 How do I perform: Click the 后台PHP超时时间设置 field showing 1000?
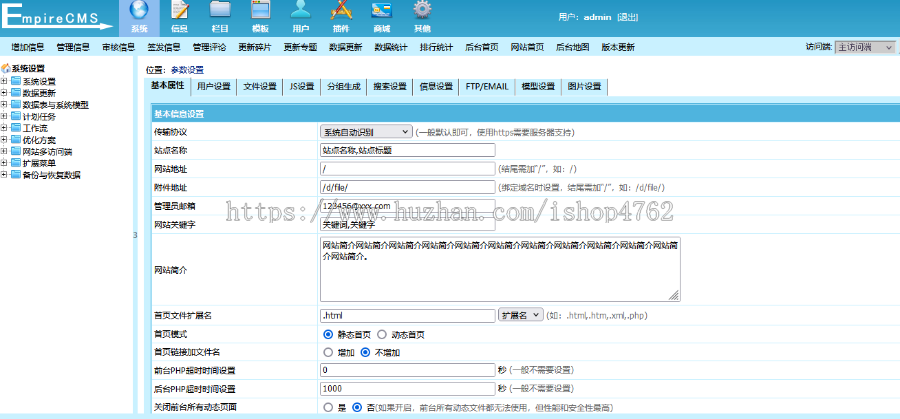coord(408,389)
